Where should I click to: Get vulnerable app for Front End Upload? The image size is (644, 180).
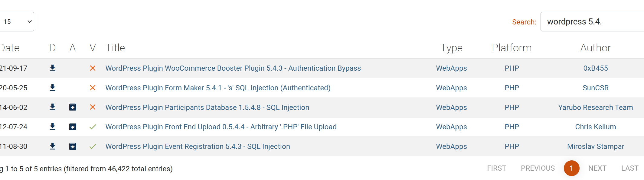pyautogui.click(x=73, y=127)
